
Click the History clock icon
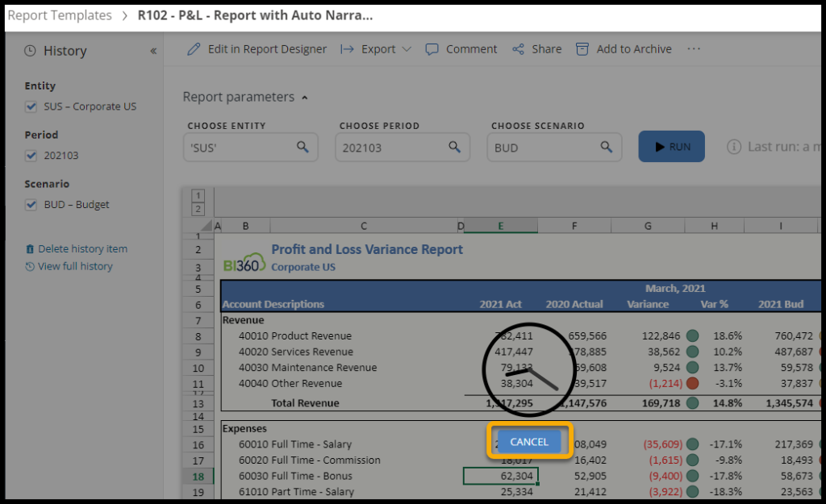pos(31,51)
